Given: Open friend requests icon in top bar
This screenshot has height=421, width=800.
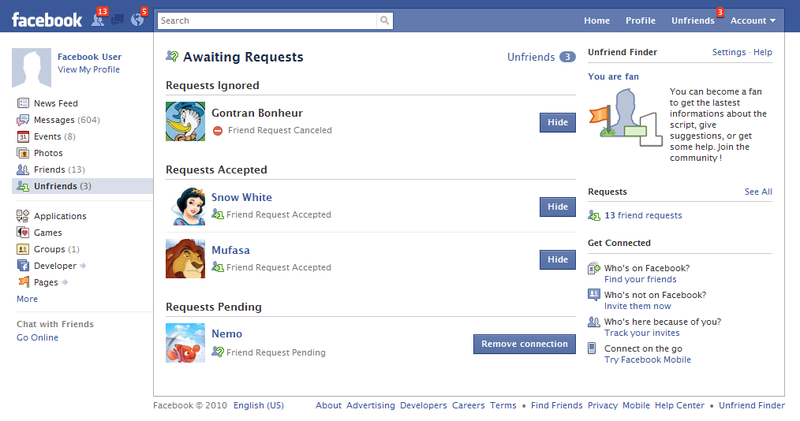Looking at the screenshot, I should pyautogui.click(x=98, y=20).
